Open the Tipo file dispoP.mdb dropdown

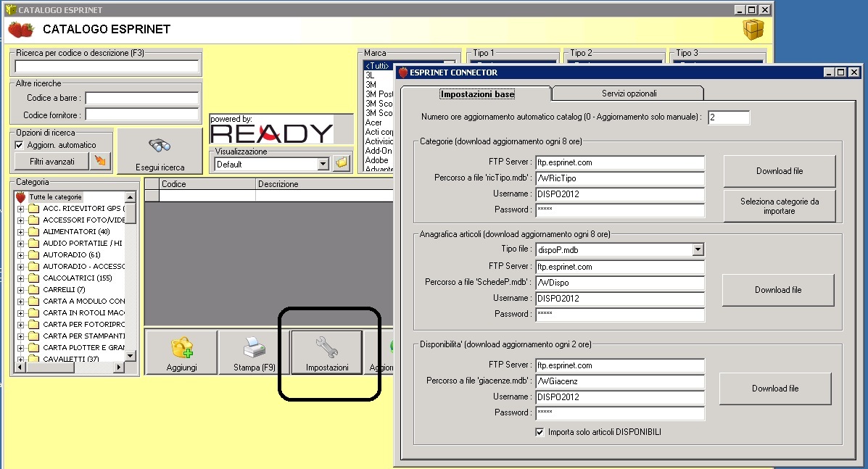[x=698, y=249]
